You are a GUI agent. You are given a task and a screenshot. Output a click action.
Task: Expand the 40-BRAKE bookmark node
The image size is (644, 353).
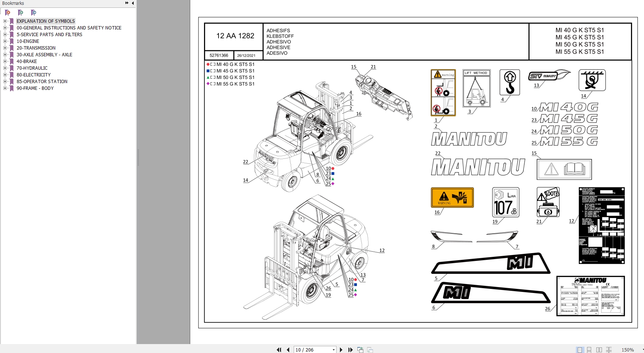[5, 62]
